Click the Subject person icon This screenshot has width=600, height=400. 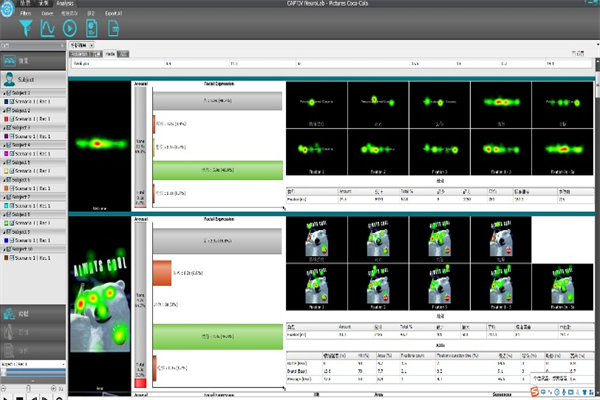tap(9, 80)
